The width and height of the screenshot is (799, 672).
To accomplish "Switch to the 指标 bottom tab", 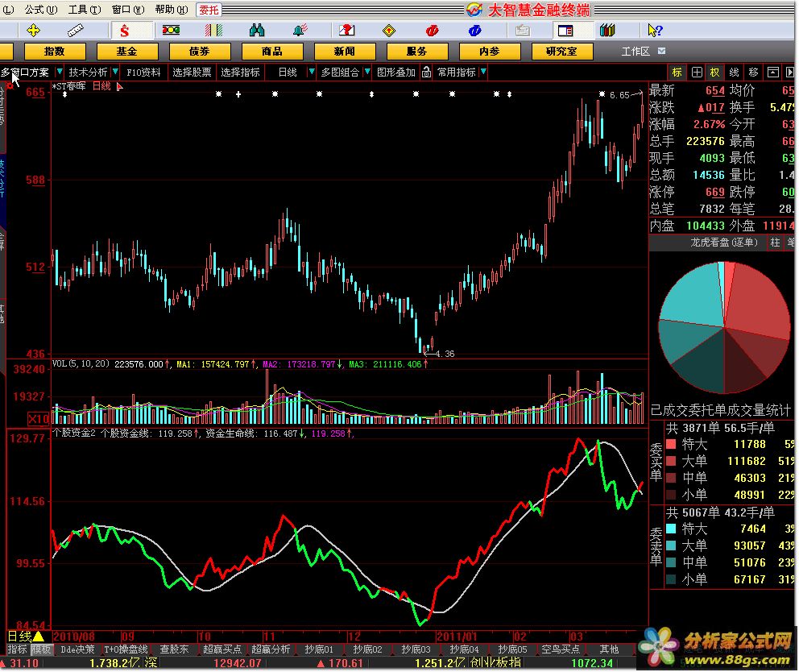I will click(18, 649).
